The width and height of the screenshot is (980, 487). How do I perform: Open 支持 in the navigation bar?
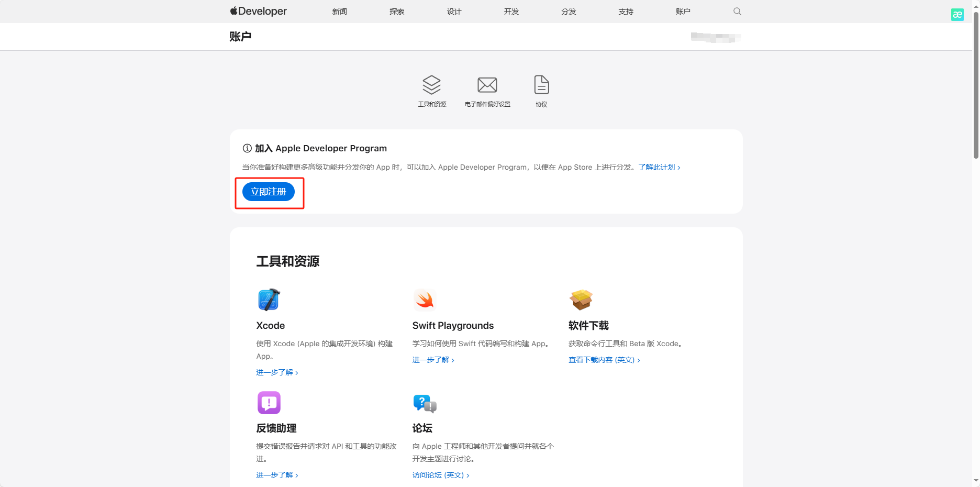[626, 12]
